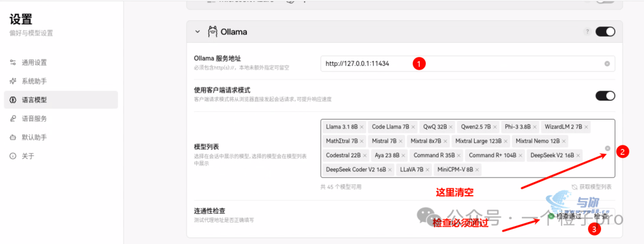Open the Ollama help question-mark icon

tap(587, 32)
